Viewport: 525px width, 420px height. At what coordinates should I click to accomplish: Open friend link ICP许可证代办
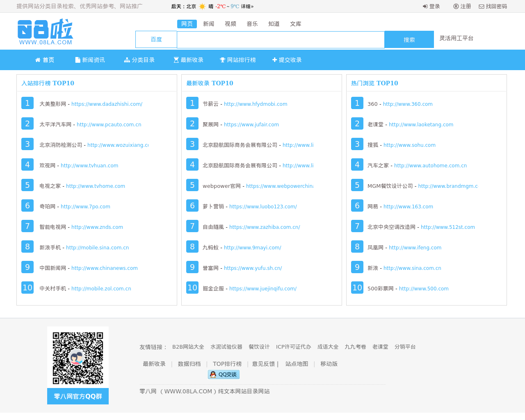294,347
